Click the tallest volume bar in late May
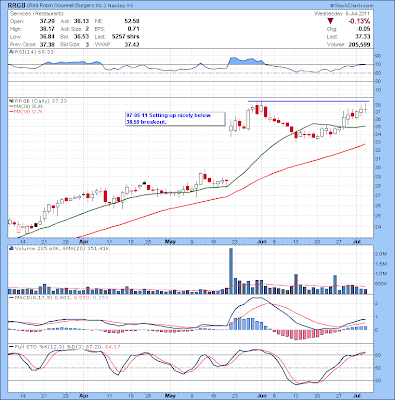This screenshot has width=395, height=400. pyautogui.click(x=231, y=271)
